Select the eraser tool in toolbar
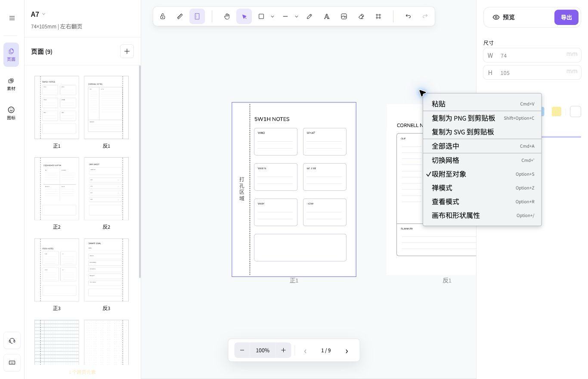 click(x=361, y=16)
